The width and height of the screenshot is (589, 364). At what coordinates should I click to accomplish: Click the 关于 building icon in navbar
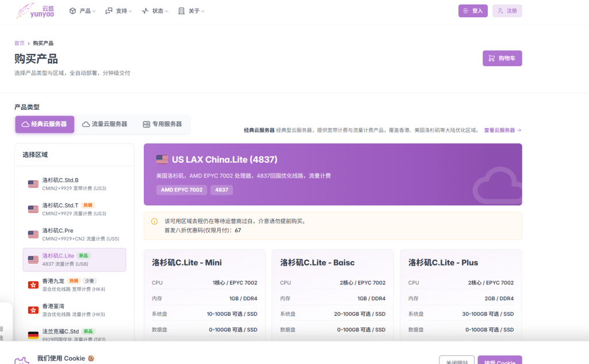(181, 11)
